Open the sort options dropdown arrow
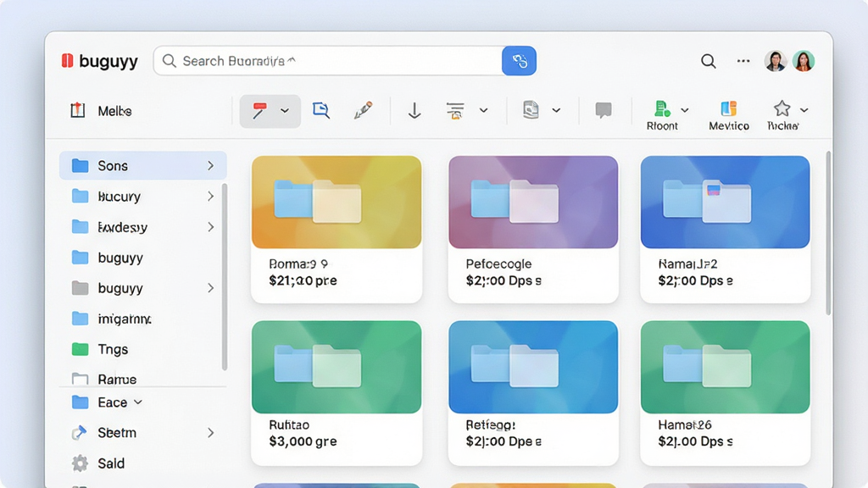The height and width of the screenshot is (488, 868). [483, 111]
